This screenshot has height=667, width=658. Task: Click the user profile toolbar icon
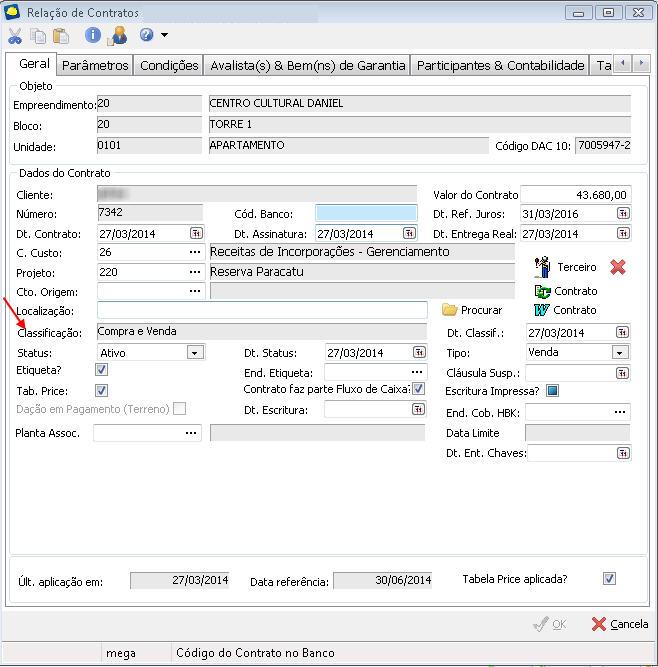(x=118, y=36)
